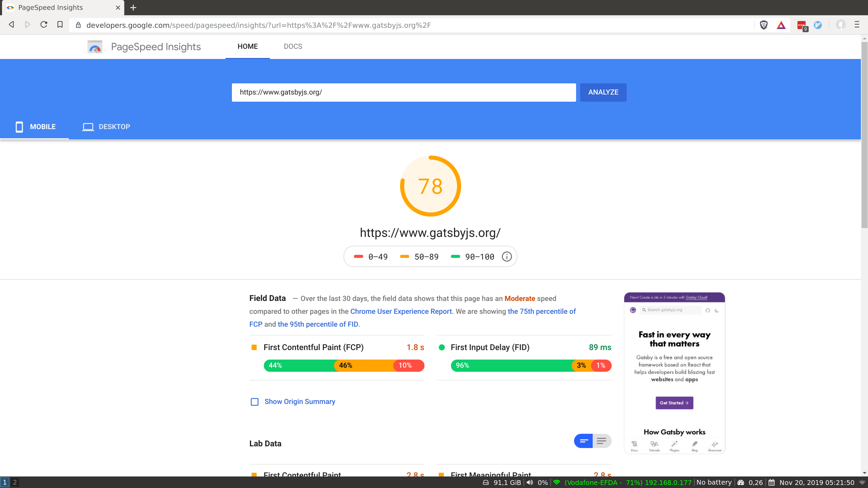
Task: Select the HOME tab
Action: (x=248, y=46)
